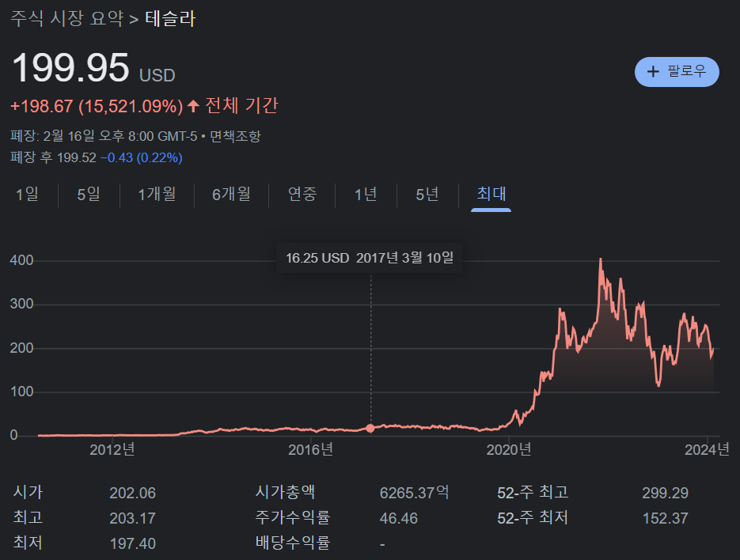The height and width of the screenshot is (560, 740).
Task: Click the 주가수익률 label
Action: [x=293, y=517]
